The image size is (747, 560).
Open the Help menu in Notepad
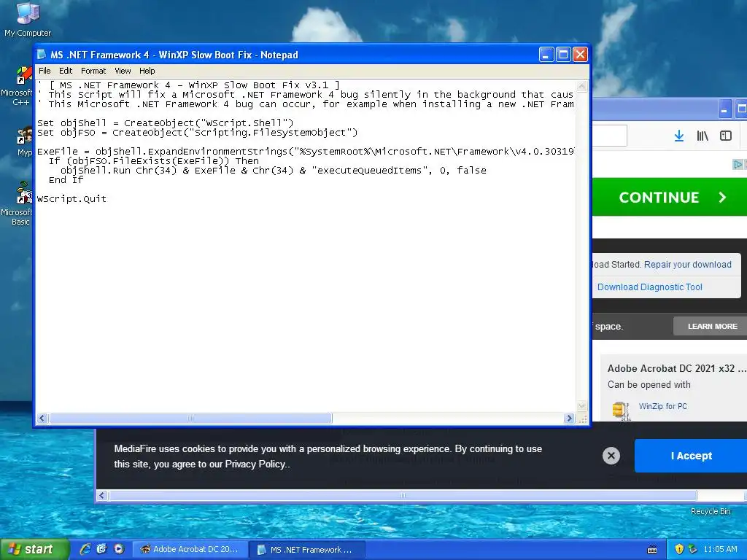click(147, 71)
